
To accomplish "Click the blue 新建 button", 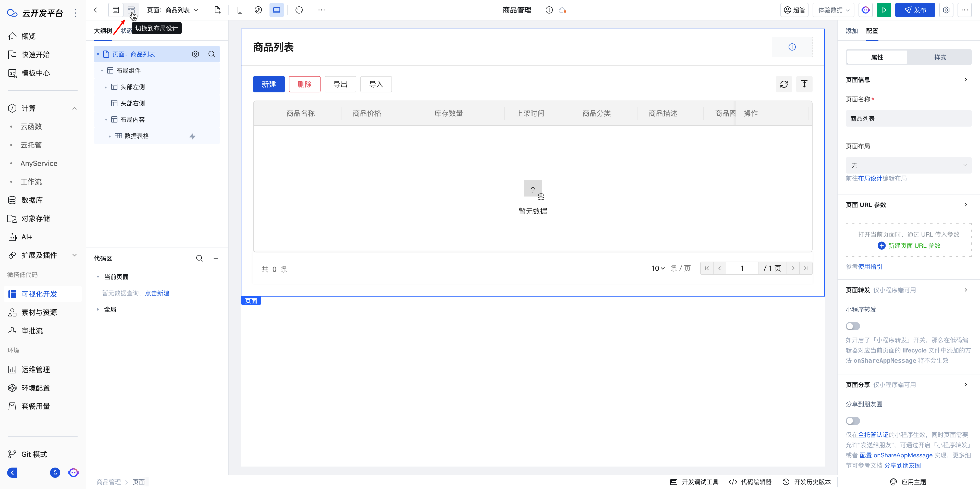I will (268, 84).
